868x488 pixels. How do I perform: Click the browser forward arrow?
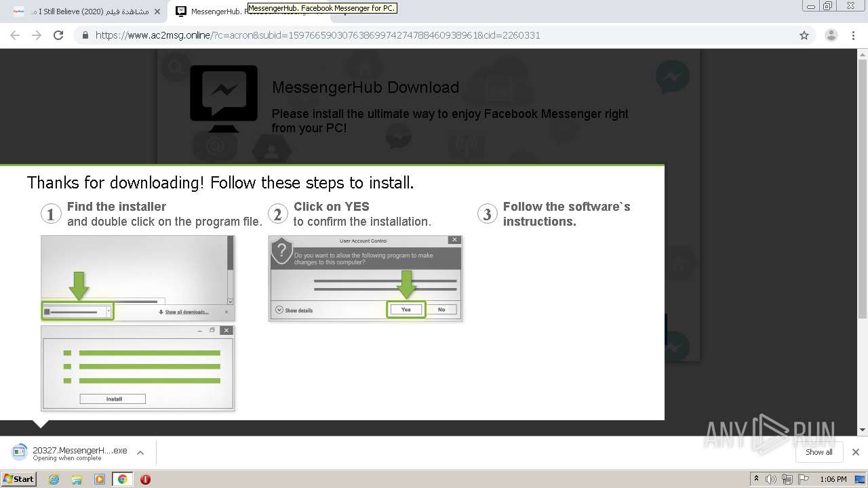(37, 35)
